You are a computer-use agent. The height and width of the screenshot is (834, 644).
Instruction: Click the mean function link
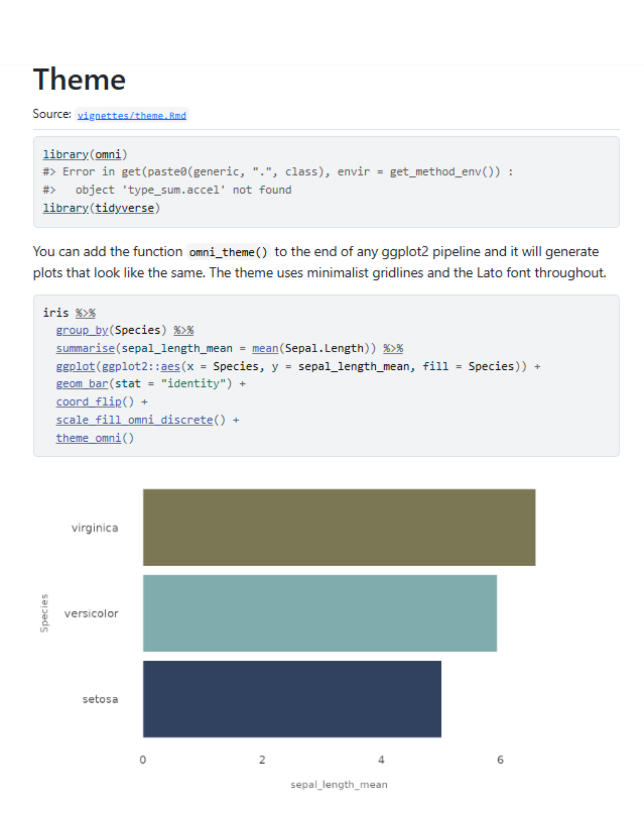[265, 348]
